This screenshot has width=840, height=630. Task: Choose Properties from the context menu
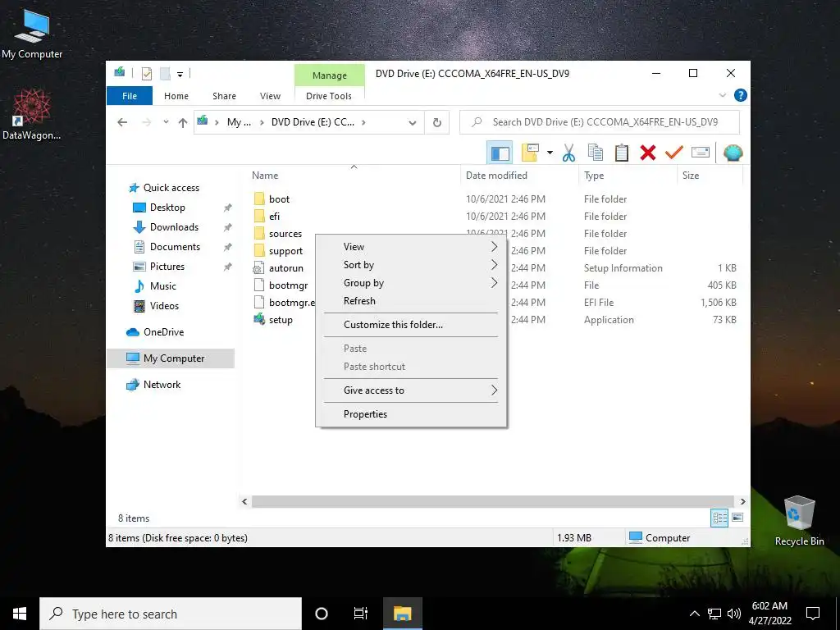point(411,414)
